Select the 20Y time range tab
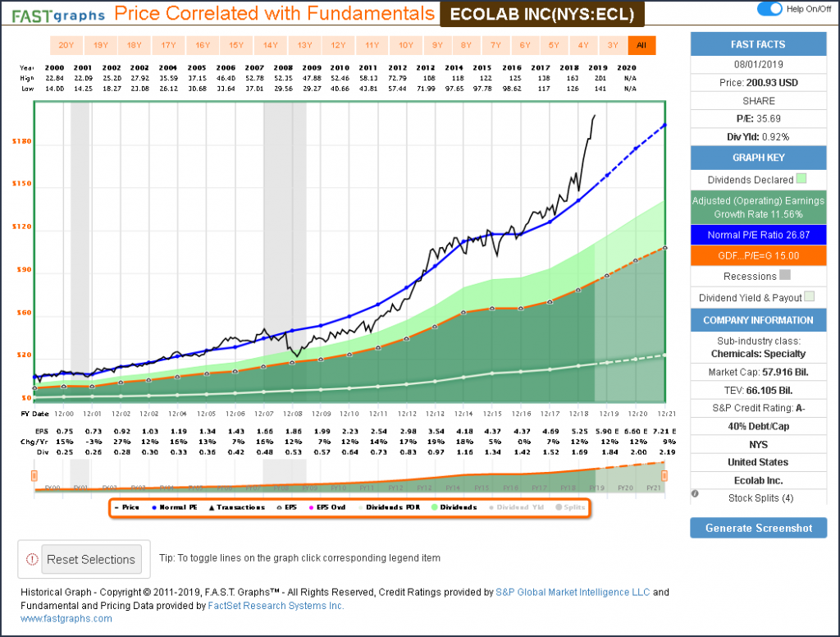Viewport: 840px width, 637px height. [66, 46]
